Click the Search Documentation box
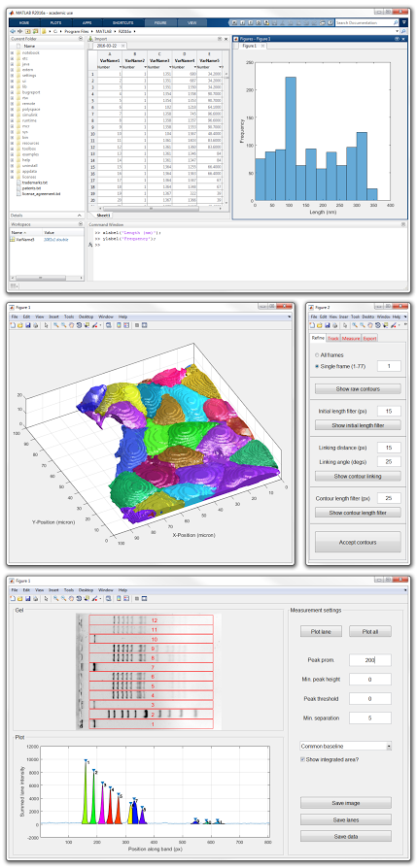Image resolution: width=417 pixels, height=868 pixels. [366, 22]
